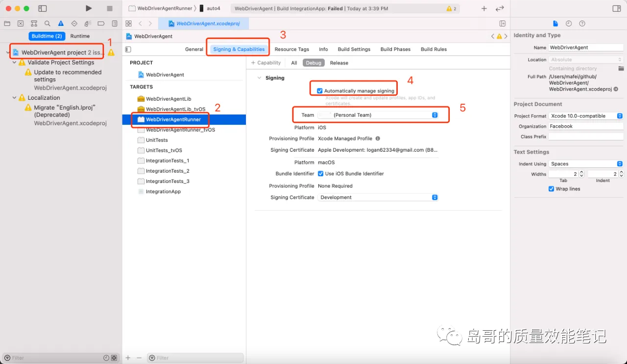Open the Team dropdown
Image resolution: width=627 pixels, height=364 pixels.
tap(378, 115)
